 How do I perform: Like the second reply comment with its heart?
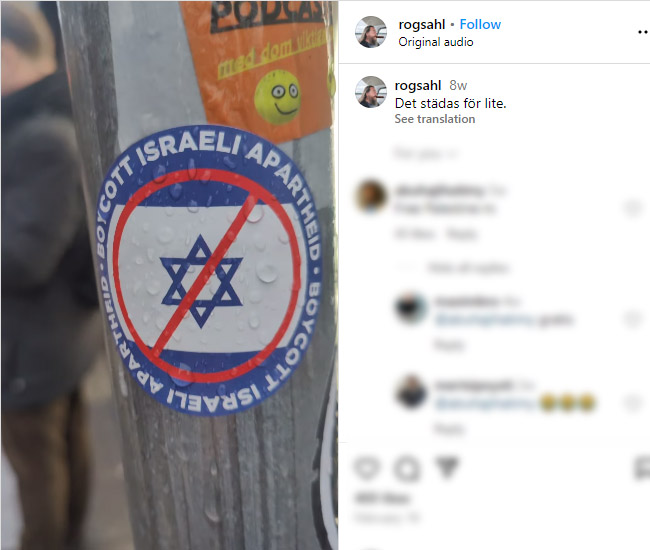633,319
